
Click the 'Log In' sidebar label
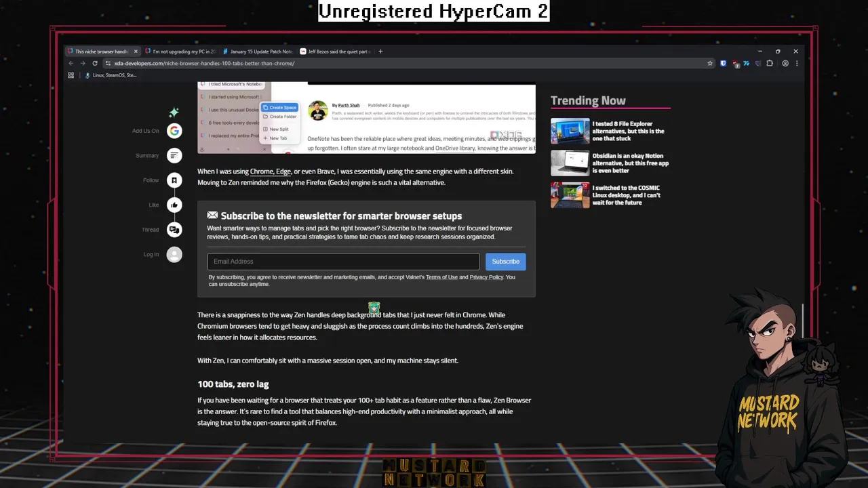tap(151, 254)
